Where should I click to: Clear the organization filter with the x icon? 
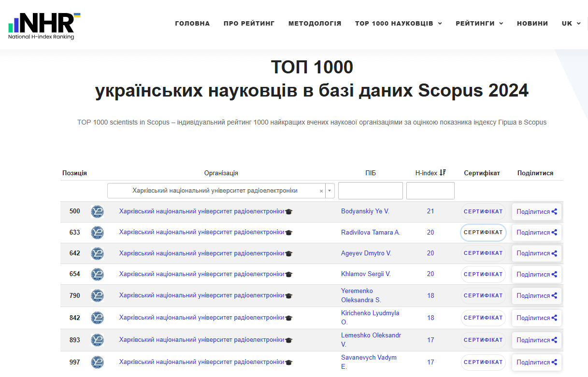[x=321, y=191]
